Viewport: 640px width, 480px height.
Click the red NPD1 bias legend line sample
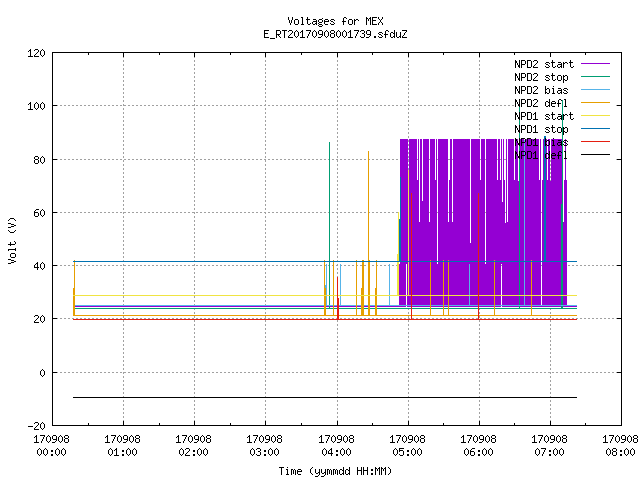(x=596, y=142)
